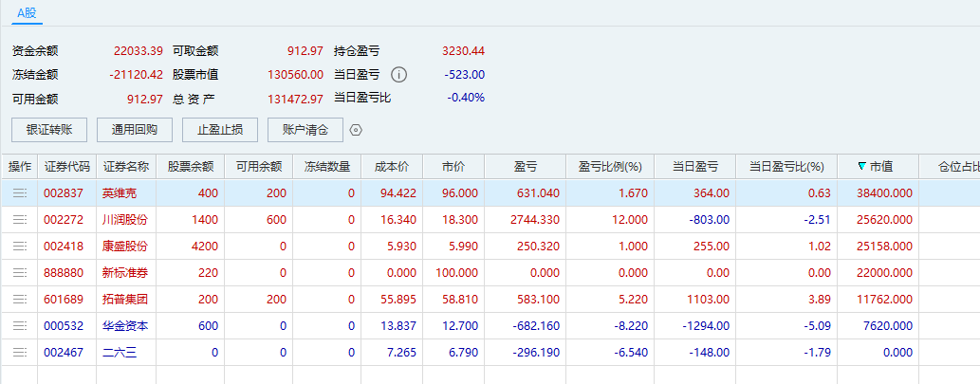The width and height of the screenshot is (980, 384).
Task: Open the hexagon settings icon after 账户清仓
Action: coord(357,130)
